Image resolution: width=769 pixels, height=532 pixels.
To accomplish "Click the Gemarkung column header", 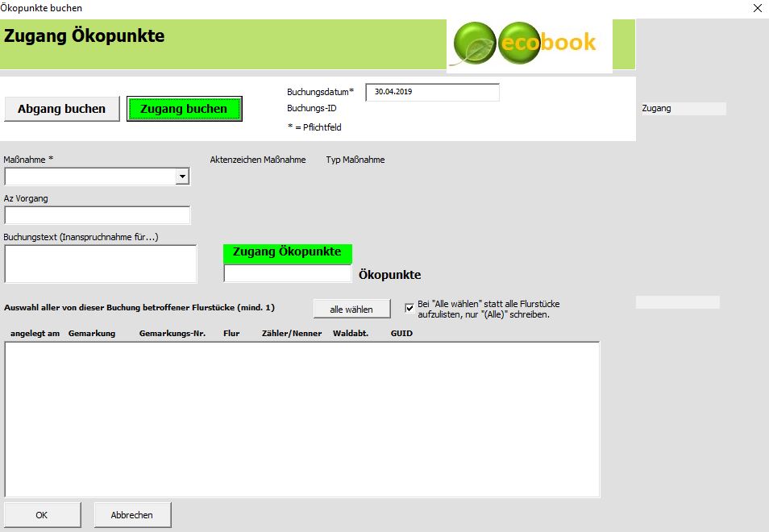I will coord(92,333).
